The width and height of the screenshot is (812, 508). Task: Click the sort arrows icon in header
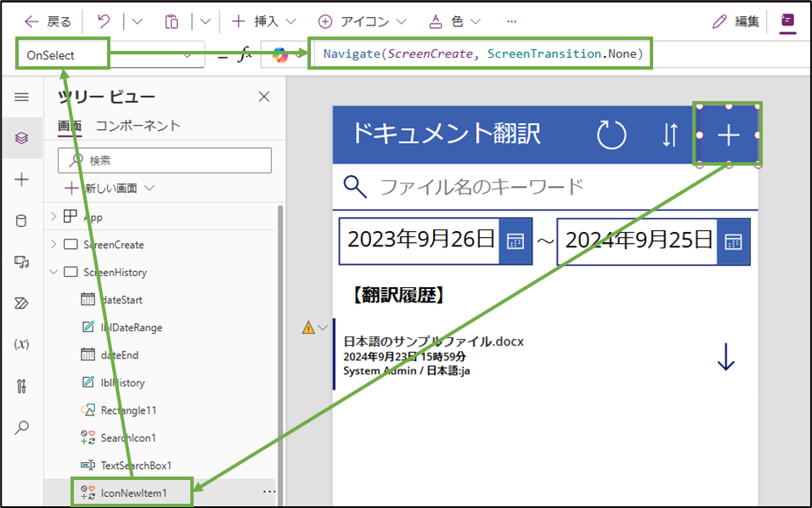tap(670, 135)
